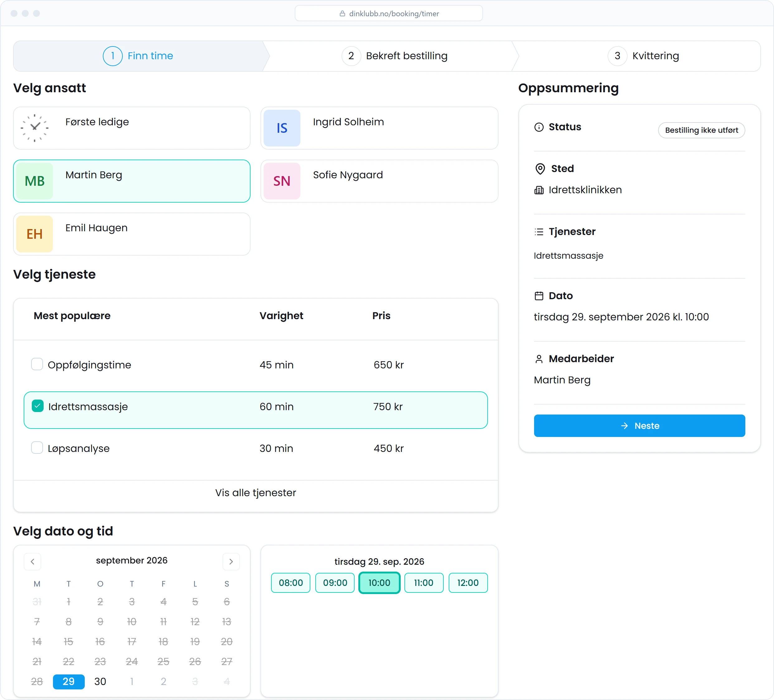774x700 pixels.
Task: Click the browser address bar
Action: tap(389, 13)
